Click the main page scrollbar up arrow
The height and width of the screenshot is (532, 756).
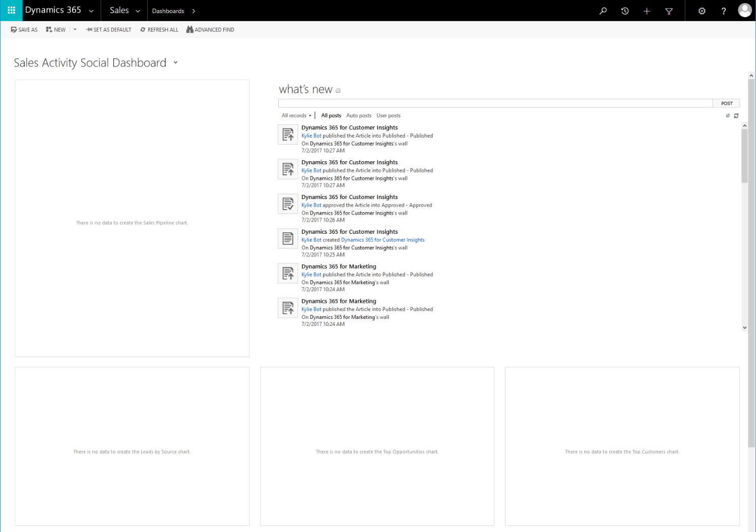coord(751,76)
